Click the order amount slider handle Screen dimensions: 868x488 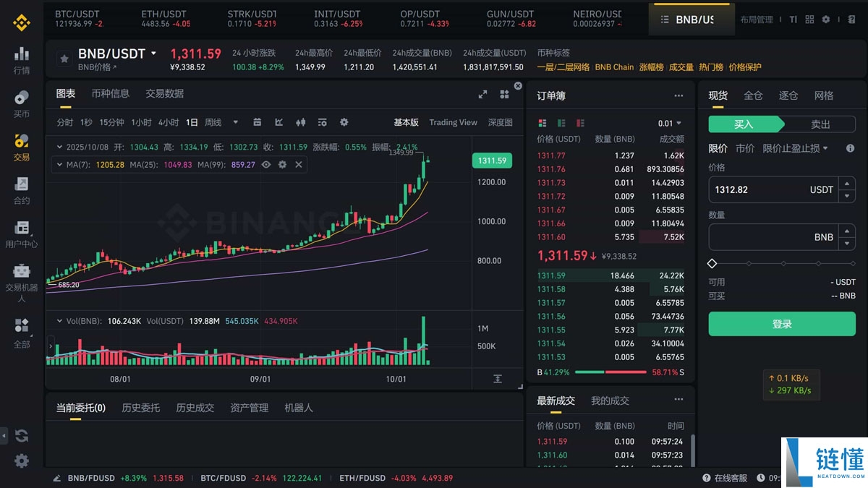(712, 264)
